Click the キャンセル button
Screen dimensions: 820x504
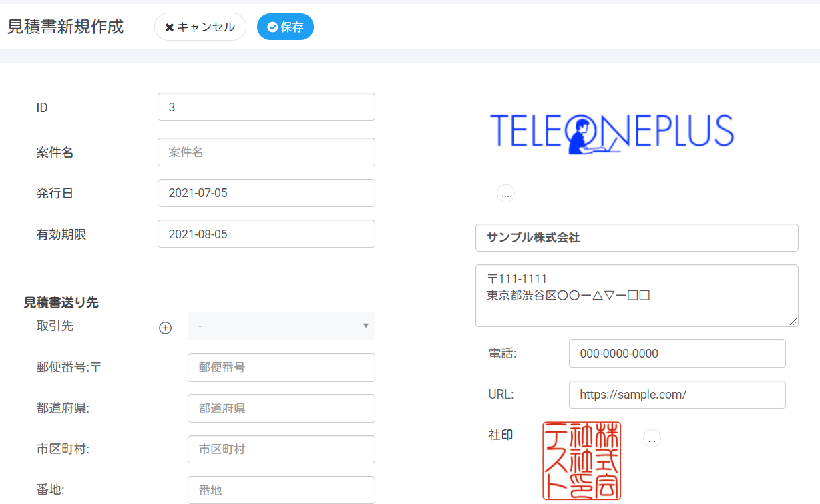[x=200, y=27]
